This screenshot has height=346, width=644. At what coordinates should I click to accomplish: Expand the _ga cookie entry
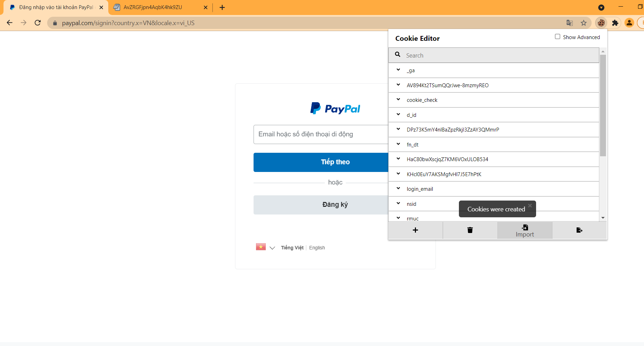[398, 70]
